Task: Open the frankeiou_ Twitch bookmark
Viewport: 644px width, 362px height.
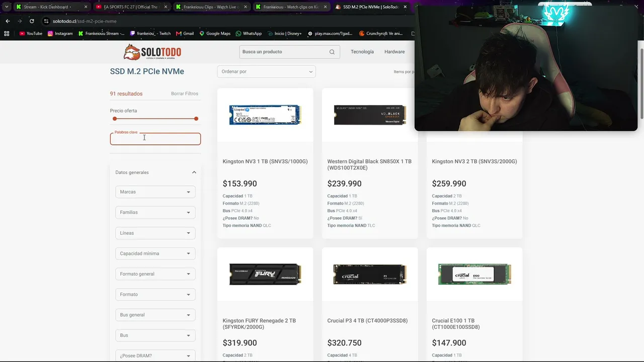Action: click(x=150, y=34)
